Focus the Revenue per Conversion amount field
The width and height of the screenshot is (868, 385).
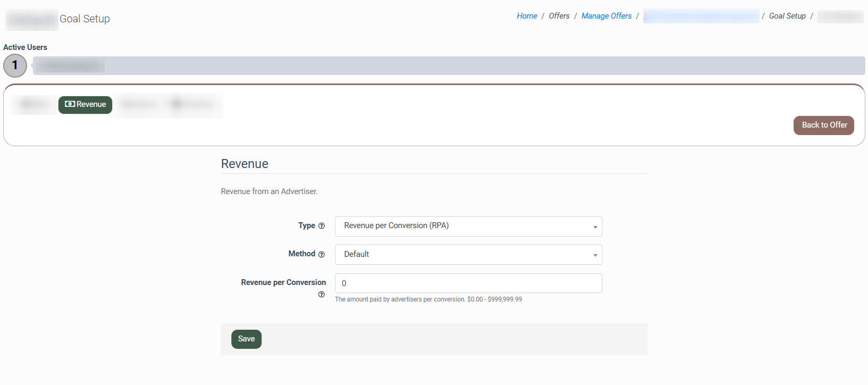[468, 283]
